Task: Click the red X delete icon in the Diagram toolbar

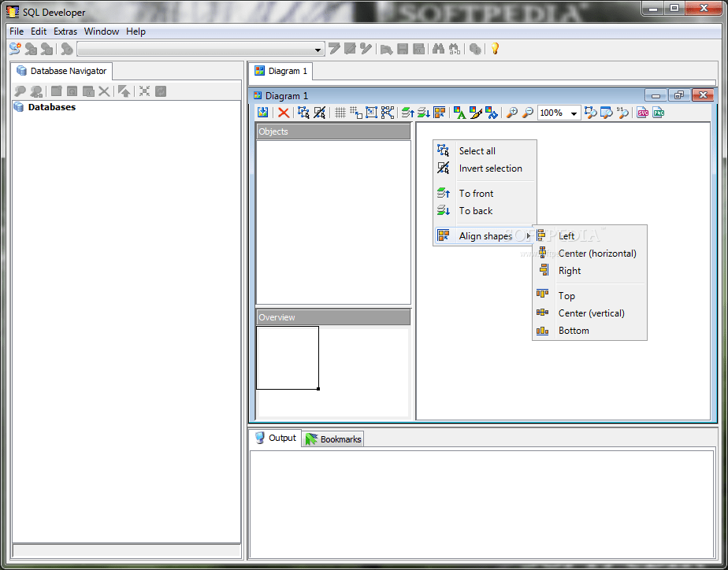Action: pyautogui.click(x=284, y=113)
